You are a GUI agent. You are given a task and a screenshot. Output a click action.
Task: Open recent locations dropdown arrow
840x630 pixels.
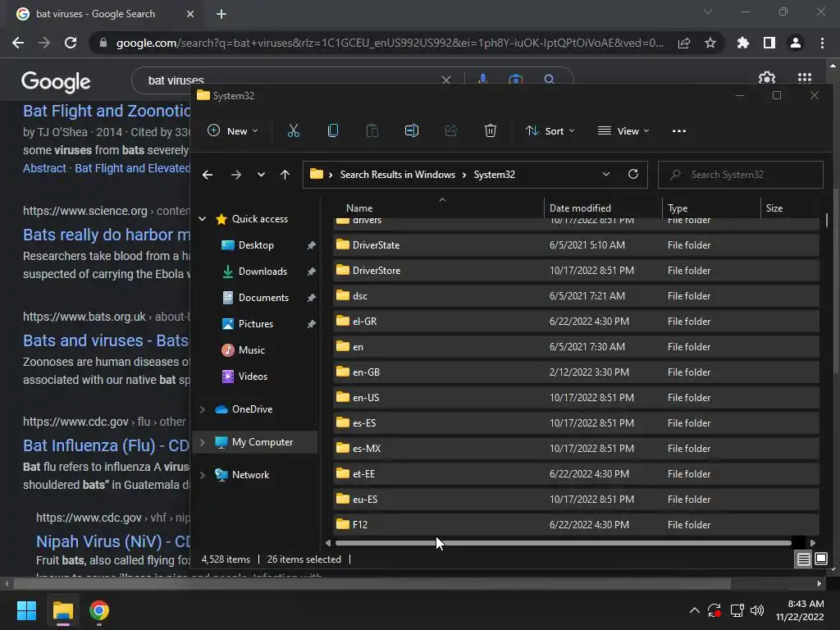(x=261, y=175)
